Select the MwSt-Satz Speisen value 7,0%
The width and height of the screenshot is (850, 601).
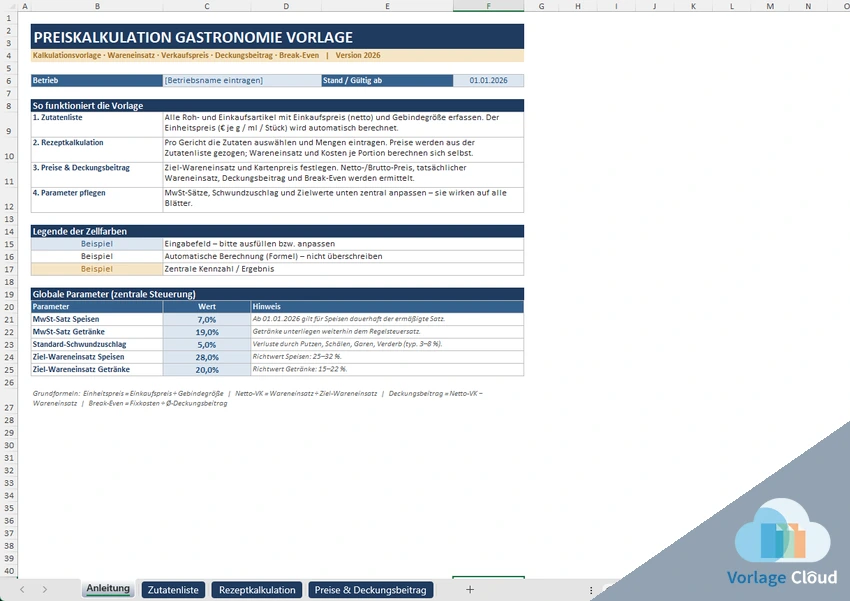pyautogui.click(x=207, y=319)
